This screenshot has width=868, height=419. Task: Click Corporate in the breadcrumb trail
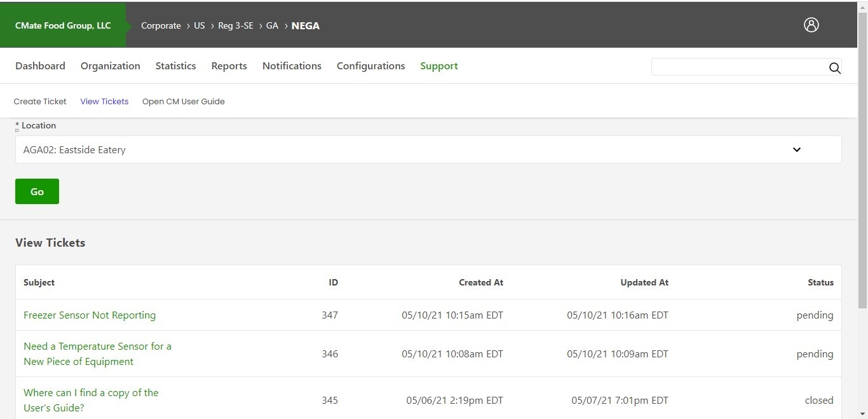(x=161, y=25)
